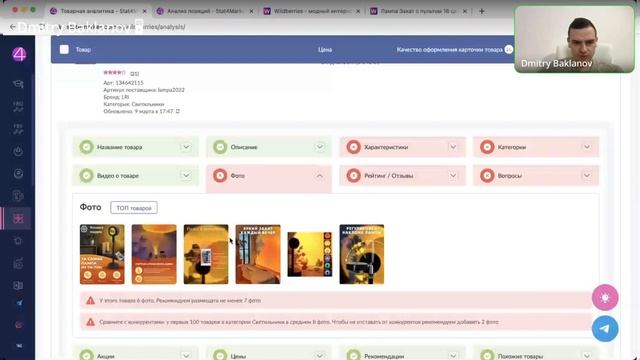Screen dimensions: 640x360
Task: Click Качество оформления карточки товара header
Action: click(449, 49)
